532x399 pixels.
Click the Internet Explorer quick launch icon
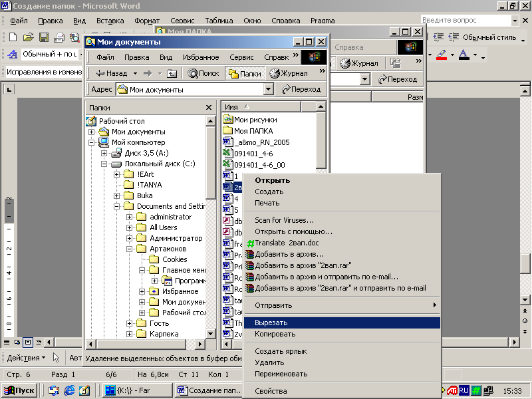[69, 390]
